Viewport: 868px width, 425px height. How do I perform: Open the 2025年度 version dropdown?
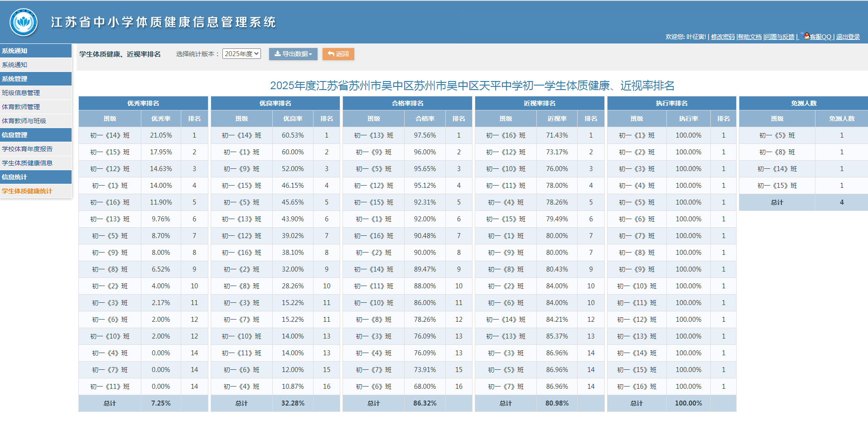(x=241, y=54)
